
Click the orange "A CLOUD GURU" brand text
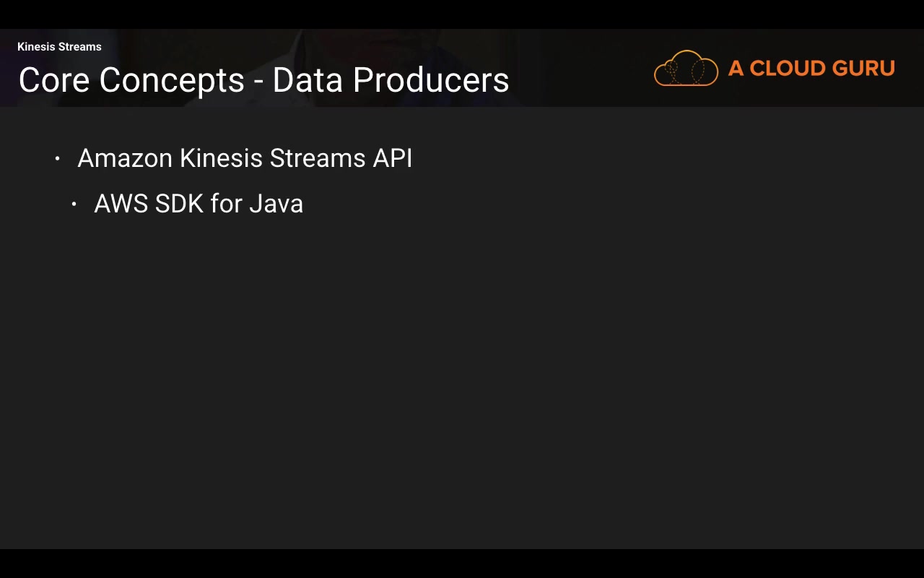tap(811, 69)
